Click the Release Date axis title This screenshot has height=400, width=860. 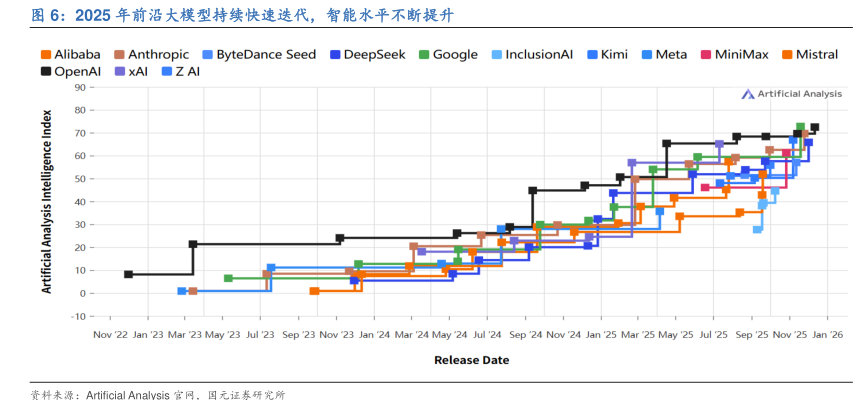[x=471, y=360]
